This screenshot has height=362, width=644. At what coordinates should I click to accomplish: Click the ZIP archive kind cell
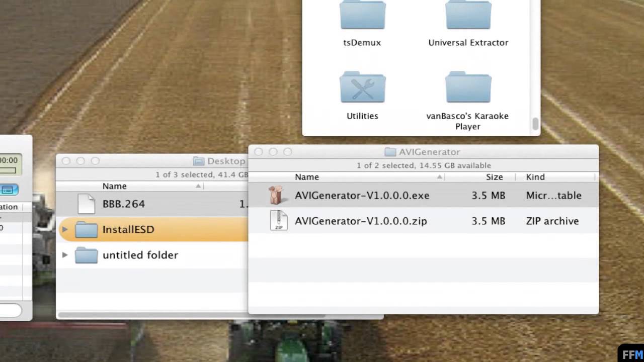[x=552, y=221]
